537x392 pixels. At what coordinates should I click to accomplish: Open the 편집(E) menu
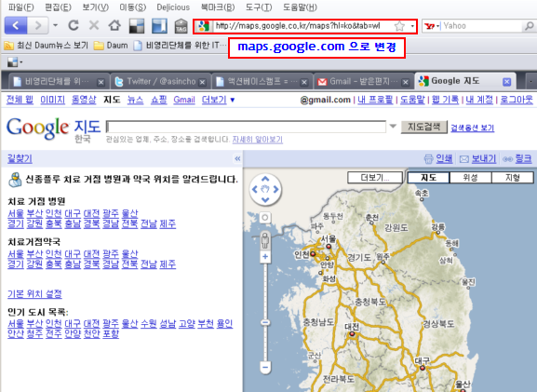point(58,7)
